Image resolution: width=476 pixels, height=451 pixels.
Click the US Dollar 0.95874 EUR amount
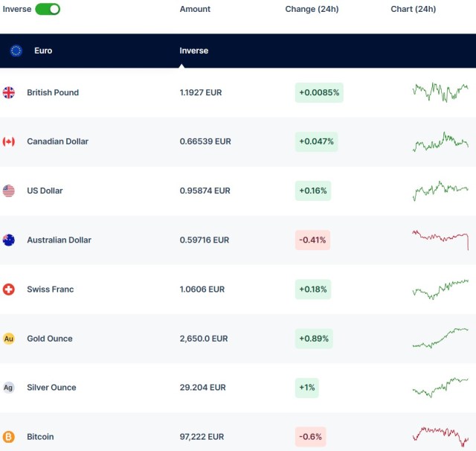point(205,191)
